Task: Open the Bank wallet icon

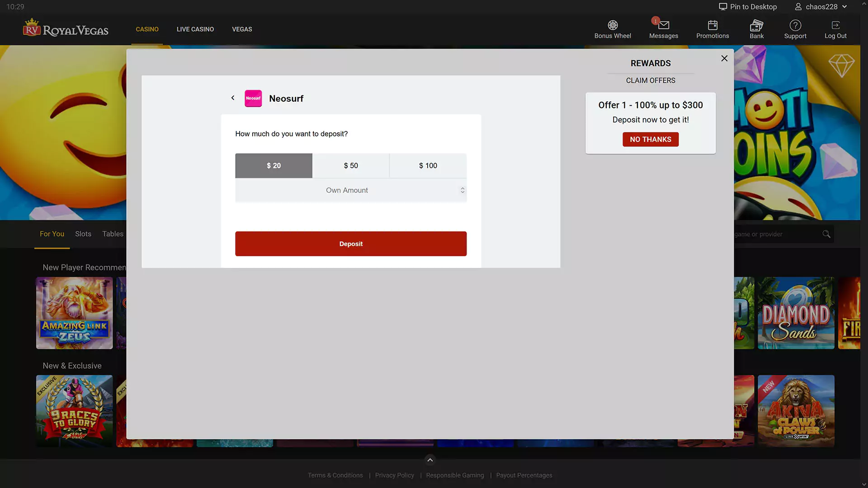Action: 756,25
